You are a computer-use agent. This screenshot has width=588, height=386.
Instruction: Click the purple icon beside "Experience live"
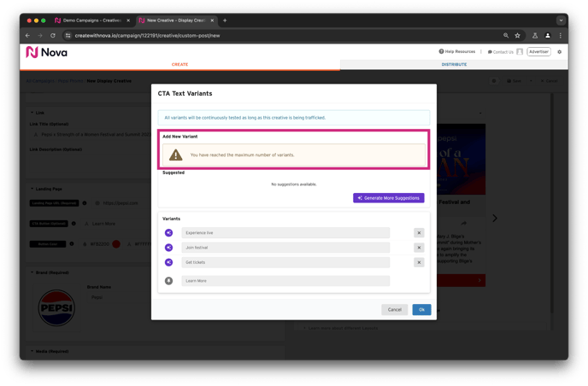(169, 233)
